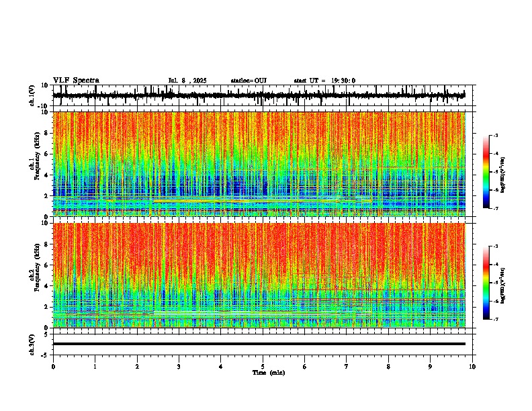The width and height of the screenshot is (532, 411).
Task: Click the "VLF Spectra" plot title
Action: pyautogui.click(x=76, y=81)
